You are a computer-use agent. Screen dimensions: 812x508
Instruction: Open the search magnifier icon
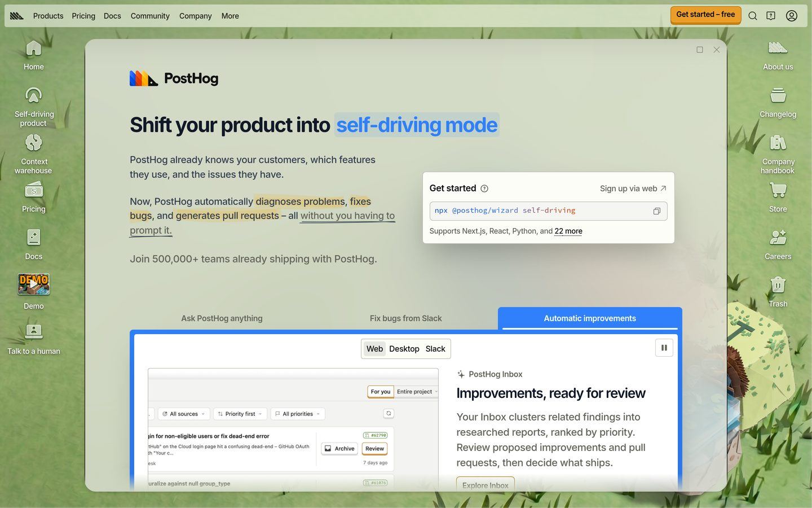(x=753, y=16)
